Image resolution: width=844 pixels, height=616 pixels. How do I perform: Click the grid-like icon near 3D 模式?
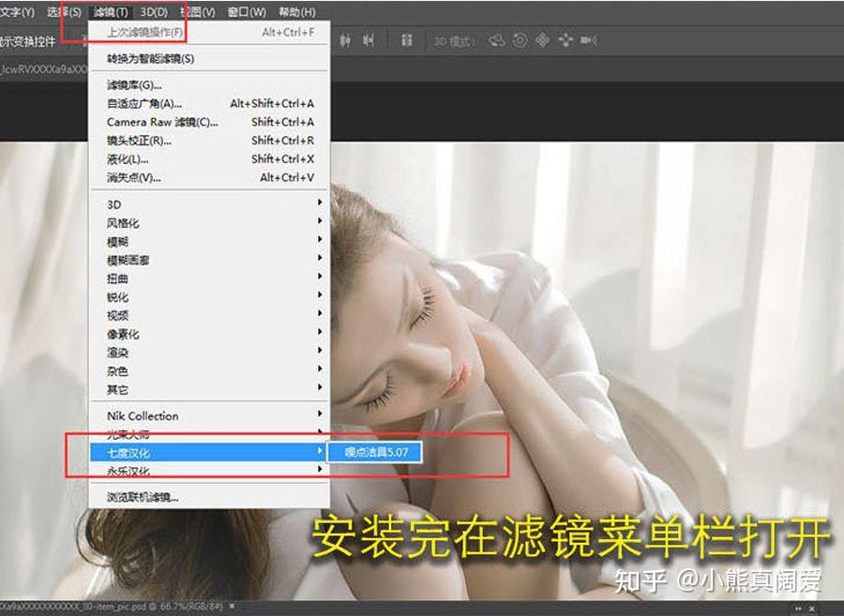point(407,40)
